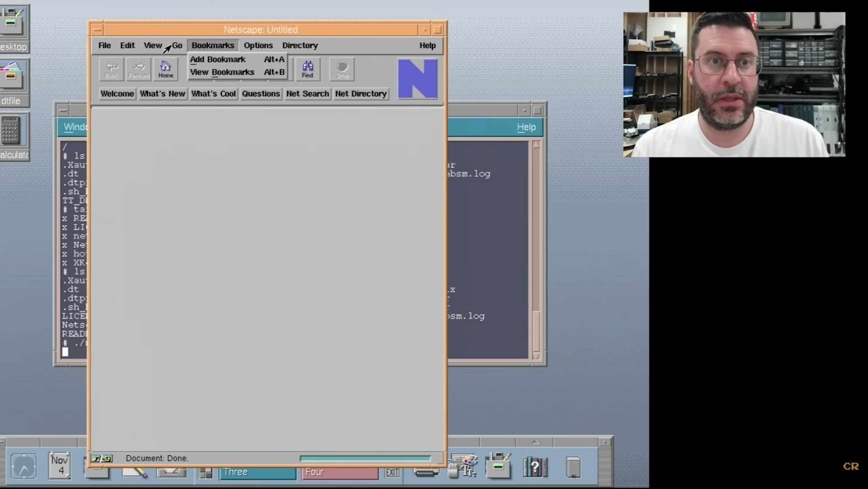Click the terminal scrollbar down arrow
The width and height of the screenshot is (868, 489).
click(536, 356)
